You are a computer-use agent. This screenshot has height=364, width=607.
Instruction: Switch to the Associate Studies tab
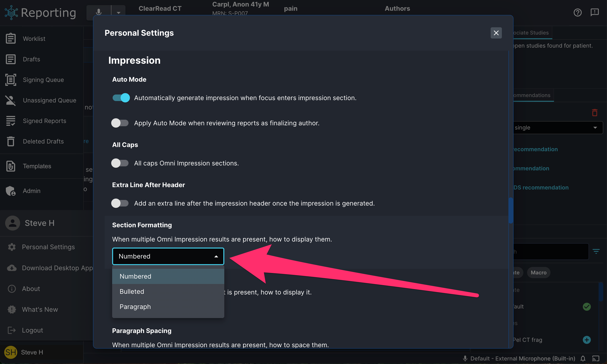click(532, 33)
